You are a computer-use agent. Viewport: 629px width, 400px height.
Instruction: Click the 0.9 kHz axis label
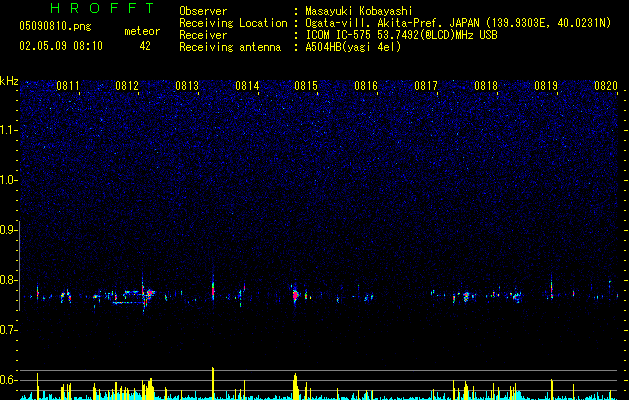tap(7, 230)
